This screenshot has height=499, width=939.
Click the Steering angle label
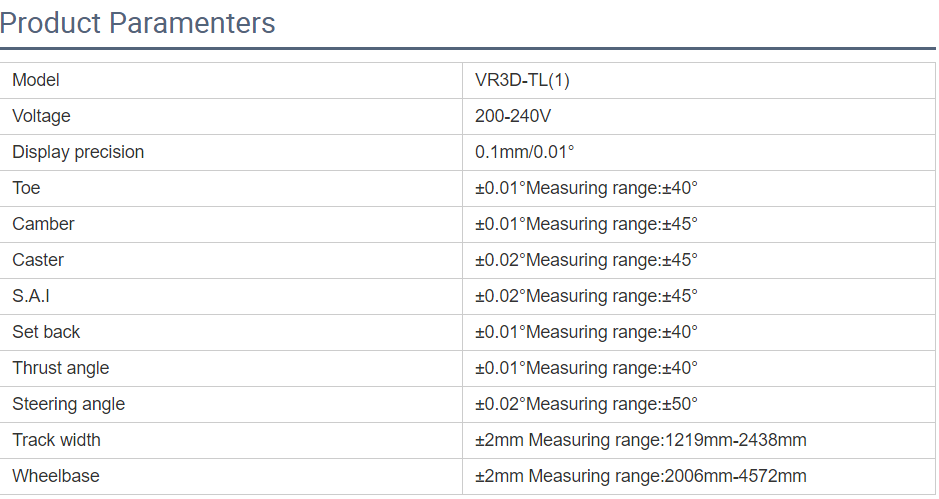pos(69,404)
